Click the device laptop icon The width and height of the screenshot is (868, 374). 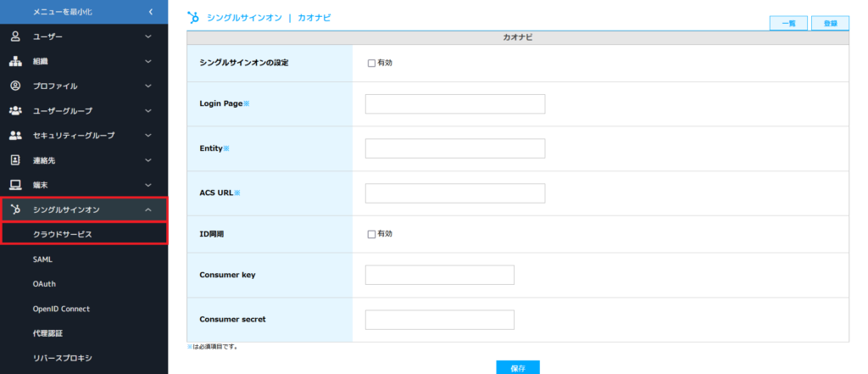coord(15,185)
